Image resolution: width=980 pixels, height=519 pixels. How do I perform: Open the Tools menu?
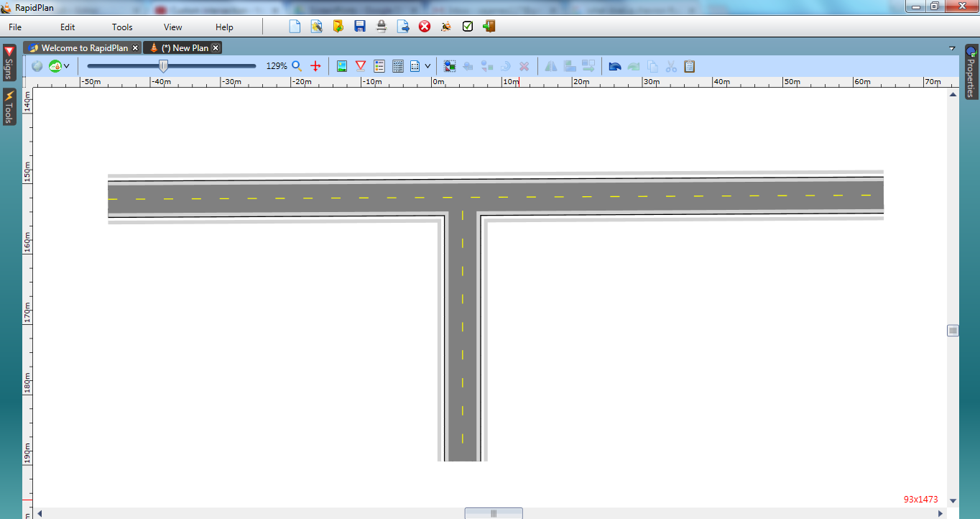122,27
